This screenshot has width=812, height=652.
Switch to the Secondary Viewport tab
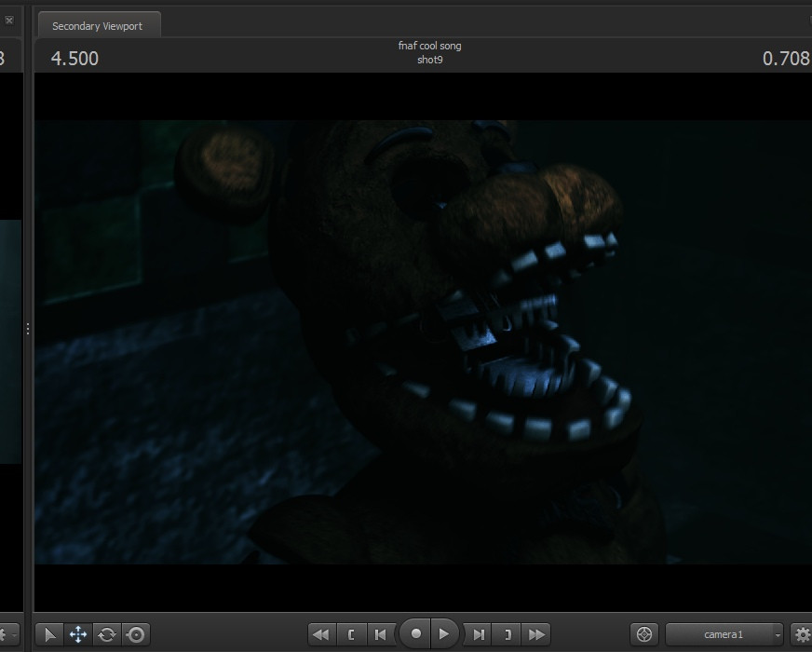coord(98,26)
